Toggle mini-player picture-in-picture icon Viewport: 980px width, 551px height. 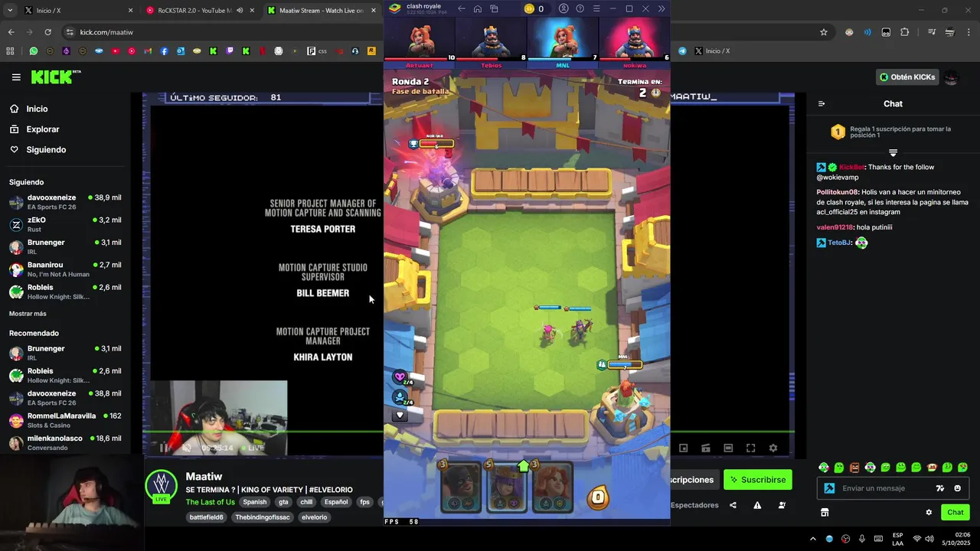683,448
